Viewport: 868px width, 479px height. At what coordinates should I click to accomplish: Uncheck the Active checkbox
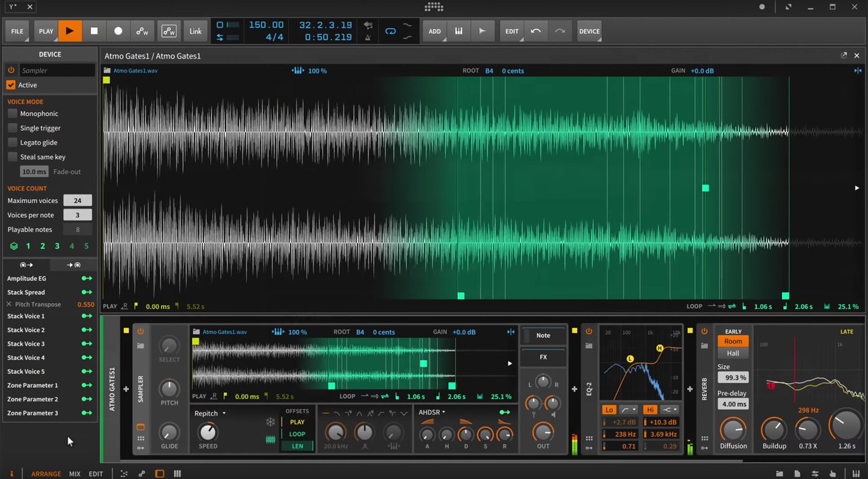click(11, 85)
